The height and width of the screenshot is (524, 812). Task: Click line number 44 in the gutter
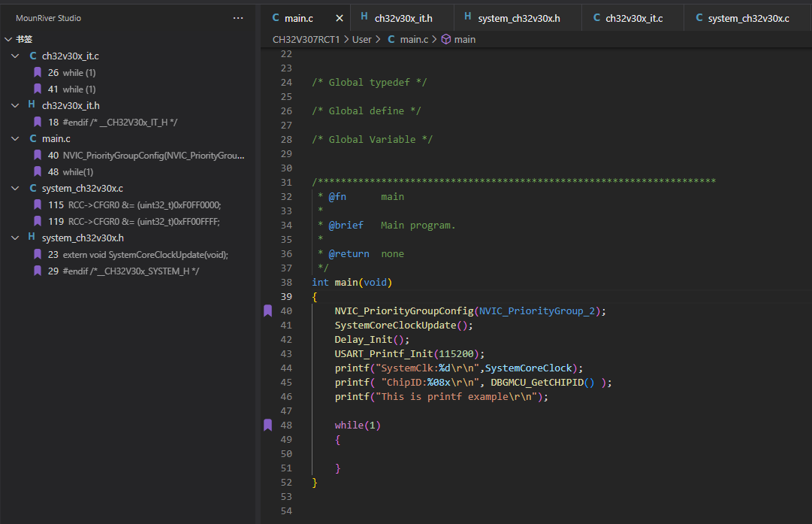(x=286, y=368)
